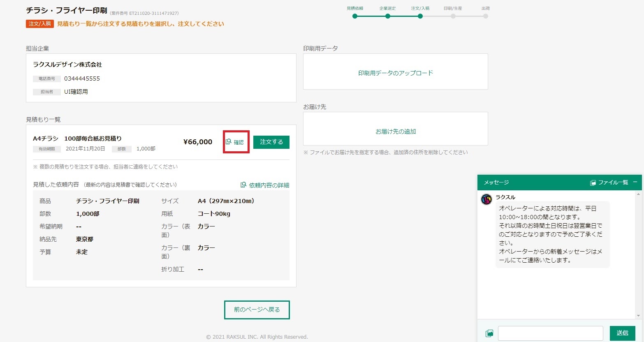Select the 企業選定 progress step dot

387,16
